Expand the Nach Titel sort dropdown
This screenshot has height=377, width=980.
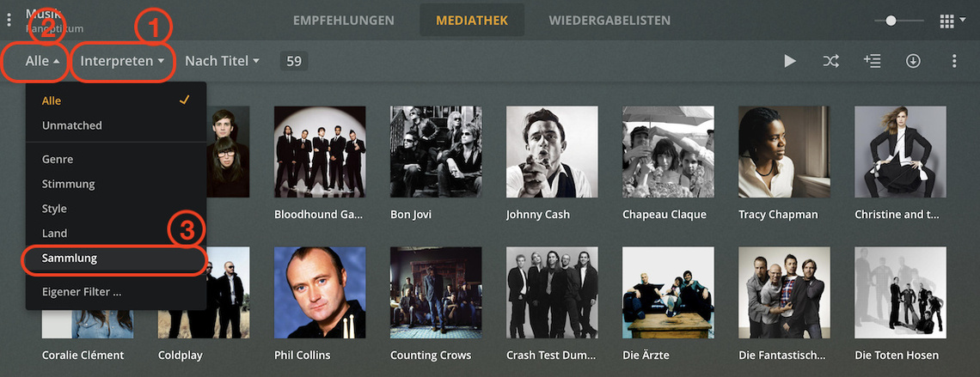tap(222, 61)
